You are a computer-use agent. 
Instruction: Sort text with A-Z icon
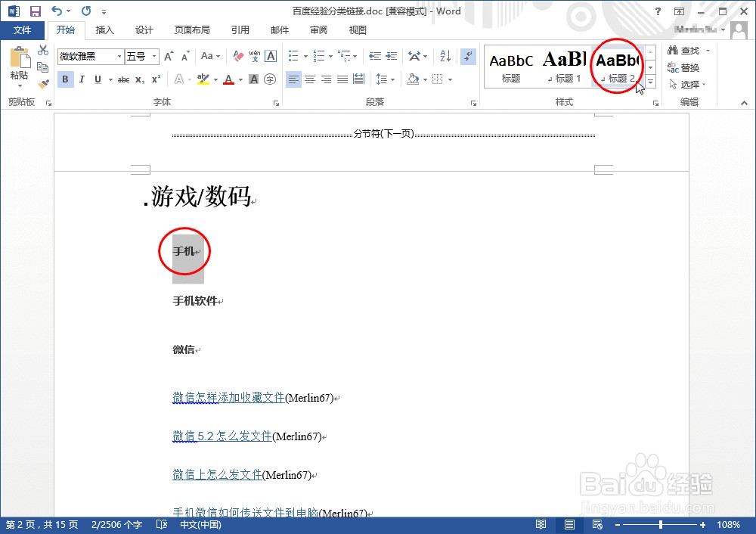[x=445, y=57]
